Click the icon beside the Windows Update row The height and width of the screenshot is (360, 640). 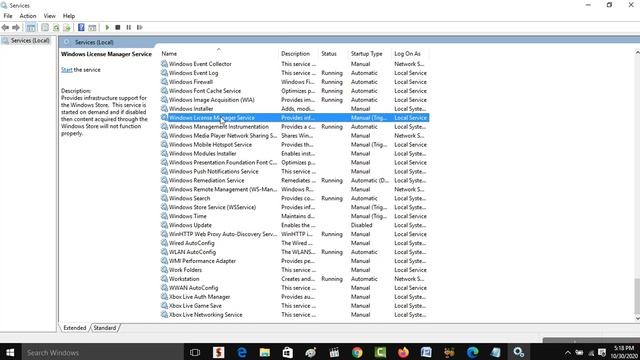click(164, 225)
